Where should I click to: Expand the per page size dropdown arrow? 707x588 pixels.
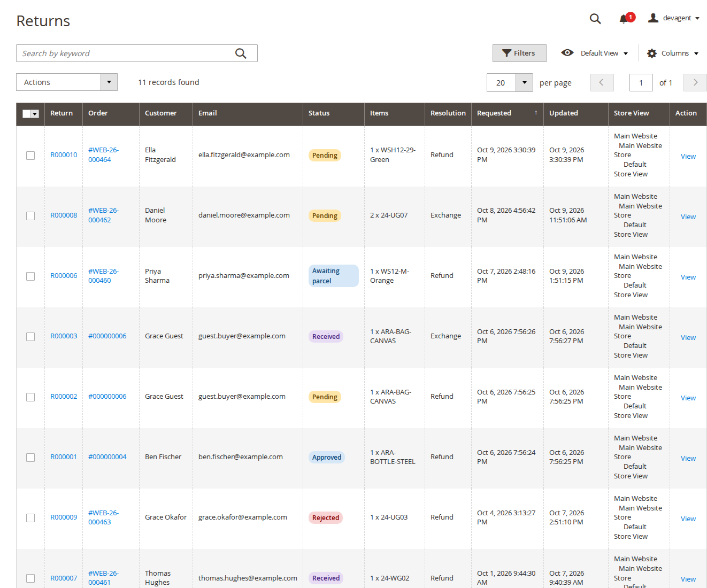[524, 82]
